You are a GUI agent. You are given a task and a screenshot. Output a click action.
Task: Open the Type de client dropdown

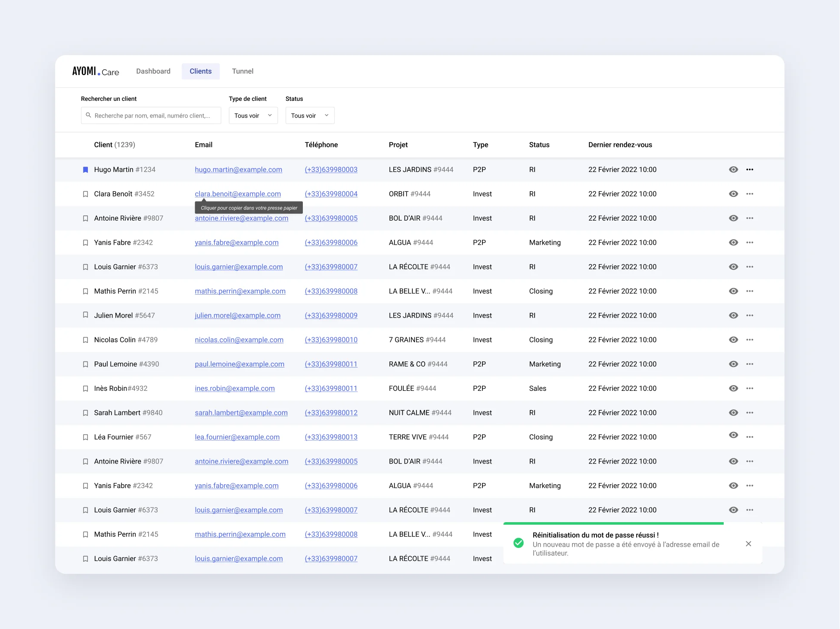click(x=253, y=115)
